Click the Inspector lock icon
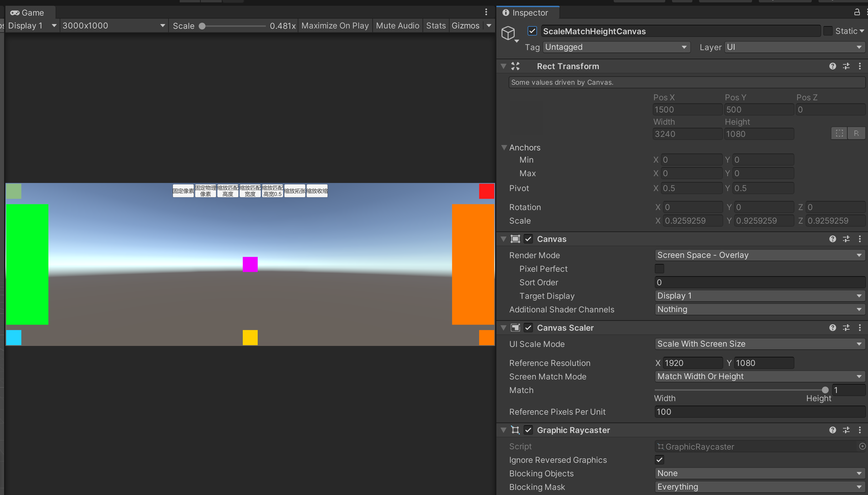This screenshot has height=495, width=868. (857, 12)
